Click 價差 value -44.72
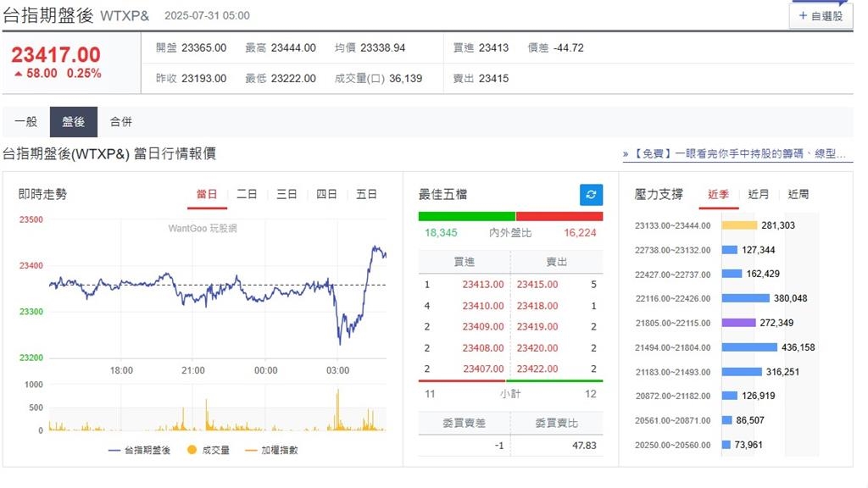 click(x=569, y=48)
